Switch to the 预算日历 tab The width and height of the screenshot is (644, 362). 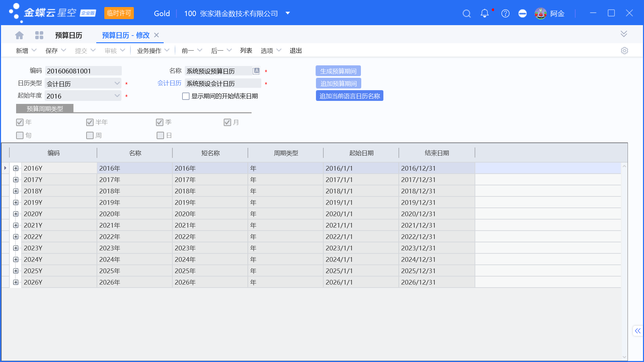pos(69,35)
